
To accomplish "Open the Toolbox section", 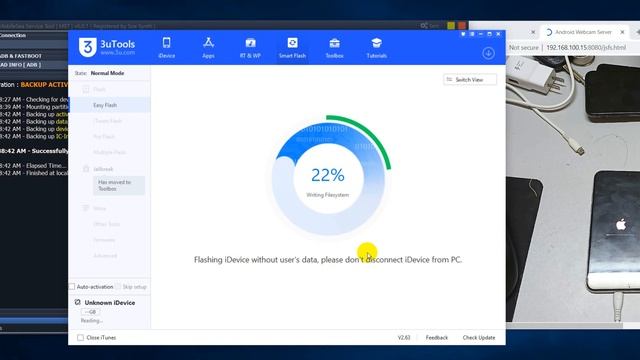I will click(x=334, y=48).
